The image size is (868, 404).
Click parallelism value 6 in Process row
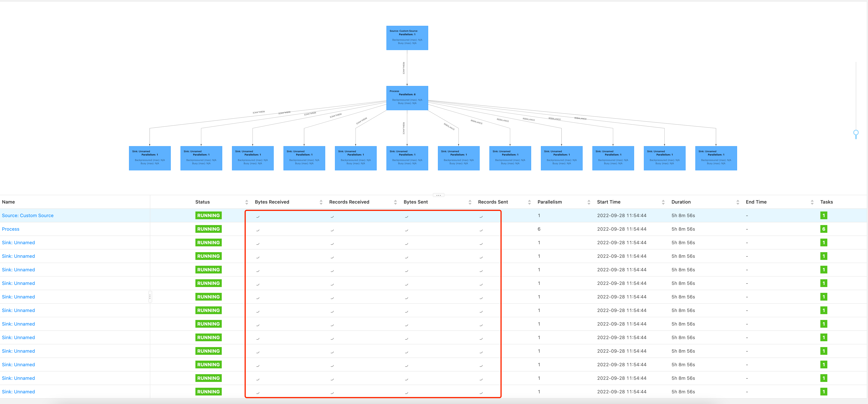(539, 229)
